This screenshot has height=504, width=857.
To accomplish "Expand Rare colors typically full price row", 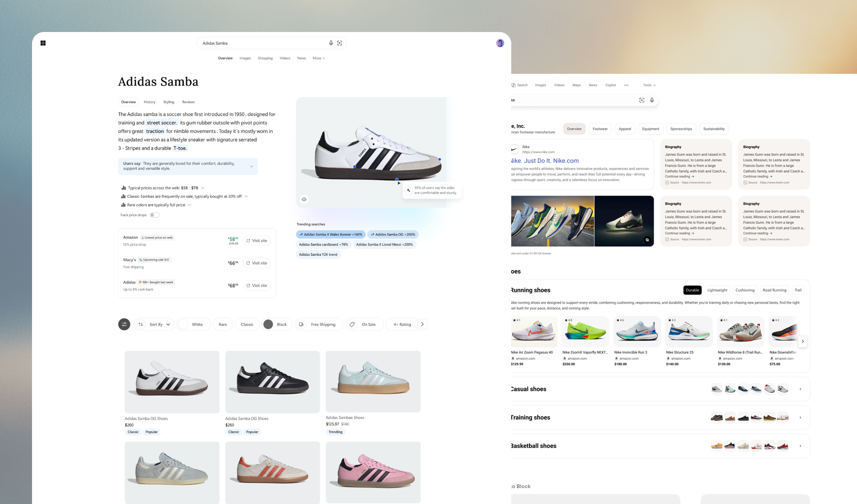I will point(190,205).
